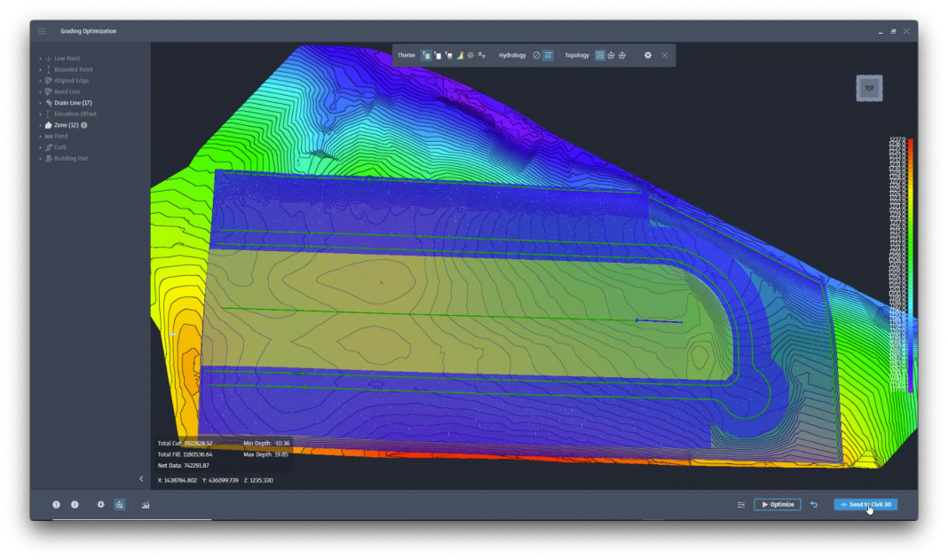The width and height of the screenshot is (948, 560).
Task: Toggle the topology triangulated mesh icon
Action: [612, 55]
